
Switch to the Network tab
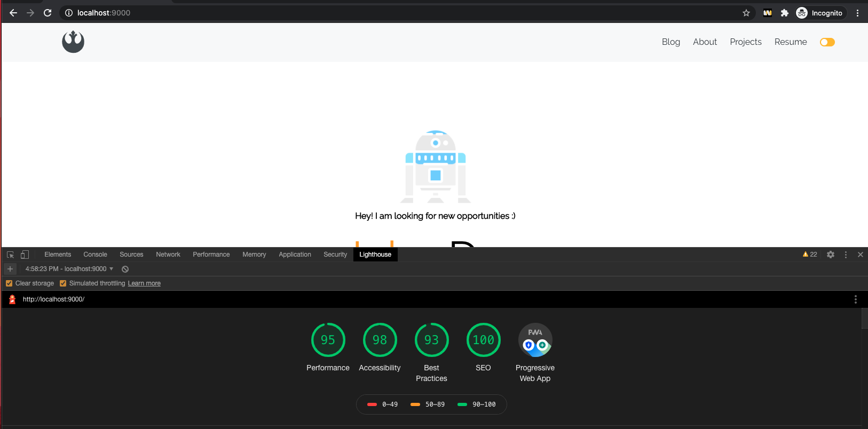[168, 255]
